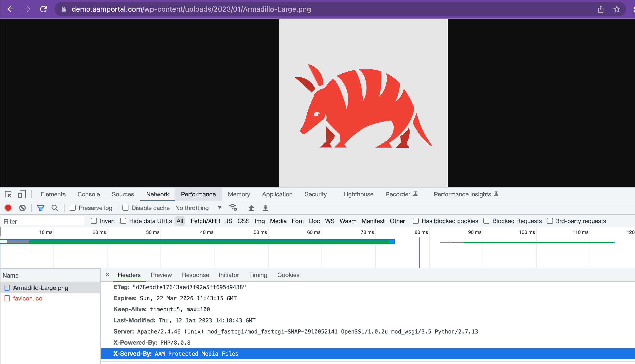Toggle the filter funnel icon

pos(41,208)
